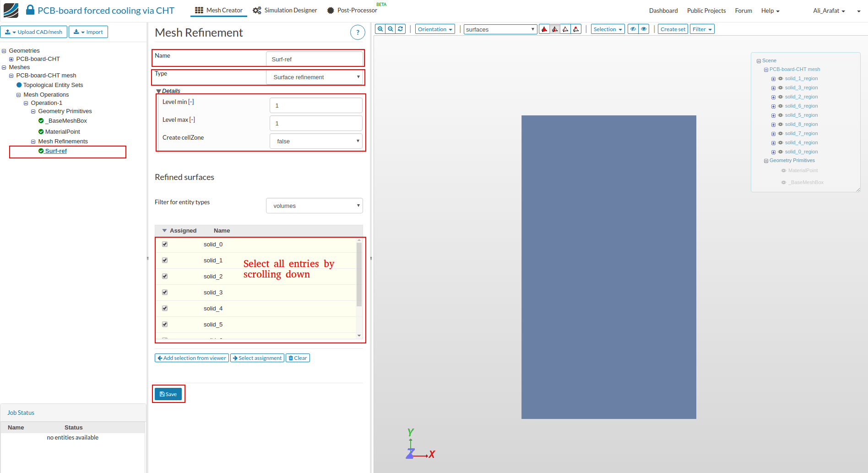The width and height of the screenshot is (868, 473).
Task: Click the Name input field
Action: coord(315,59)
